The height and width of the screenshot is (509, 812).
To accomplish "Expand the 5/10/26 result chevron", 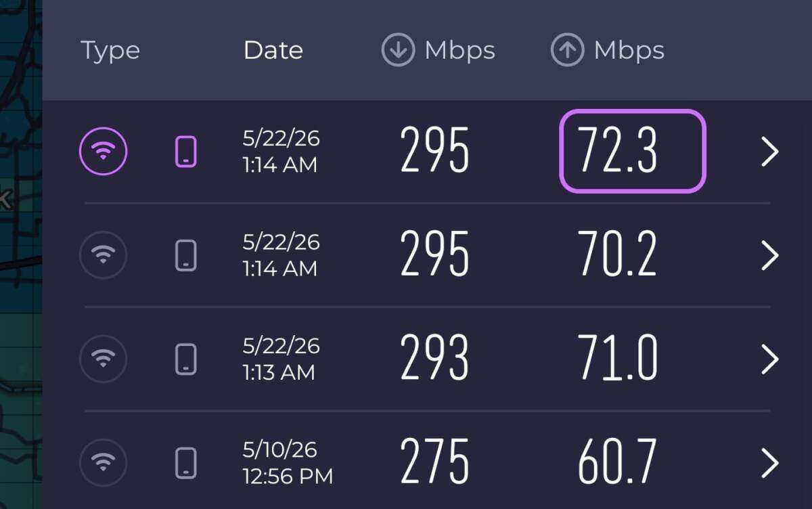I will tap(769, 463).
